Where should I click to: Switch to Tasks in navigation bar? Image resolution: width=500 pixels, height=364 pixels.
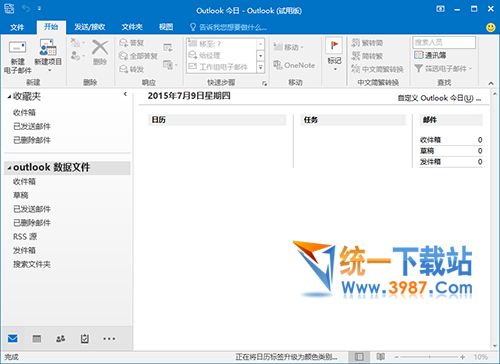[x=85, y=339]
